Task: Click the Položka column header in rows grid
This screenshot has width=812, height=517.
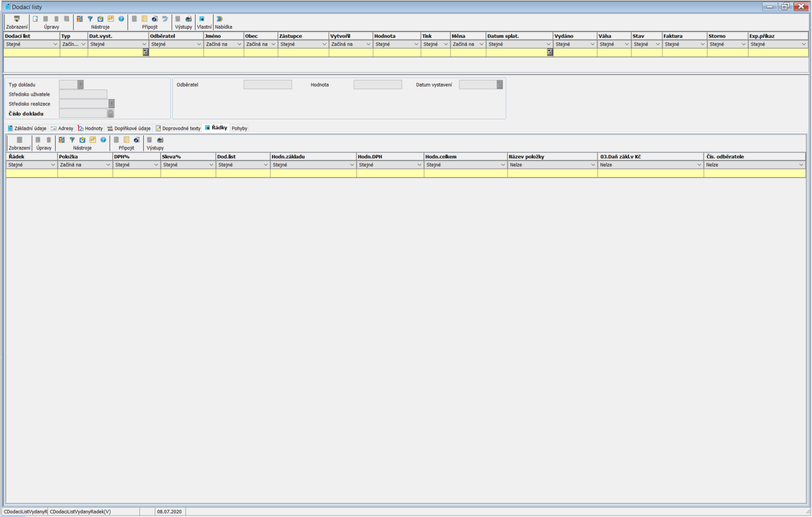Action: click(x=84, y=157)
